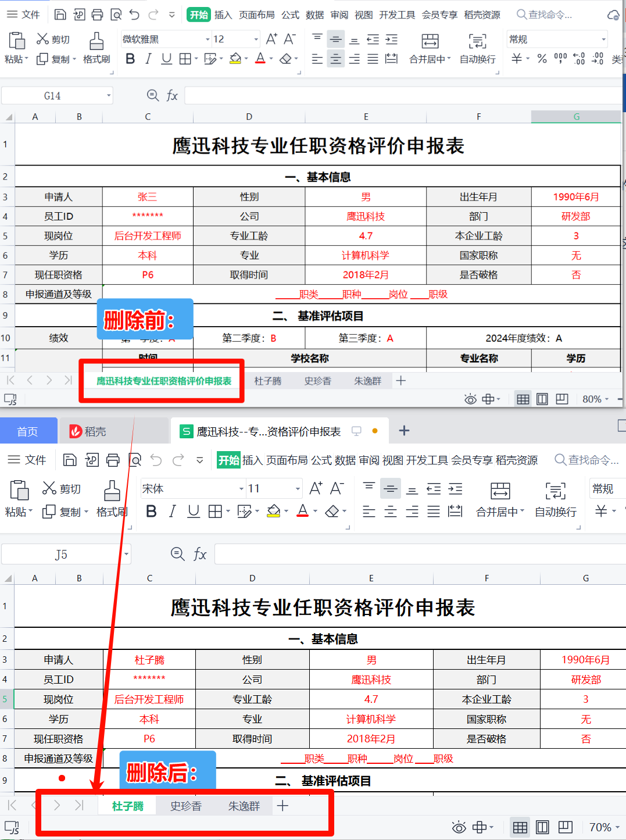626x840 pixels.
Task: Select the center alignment icon
Action: (x=391, y=512)
